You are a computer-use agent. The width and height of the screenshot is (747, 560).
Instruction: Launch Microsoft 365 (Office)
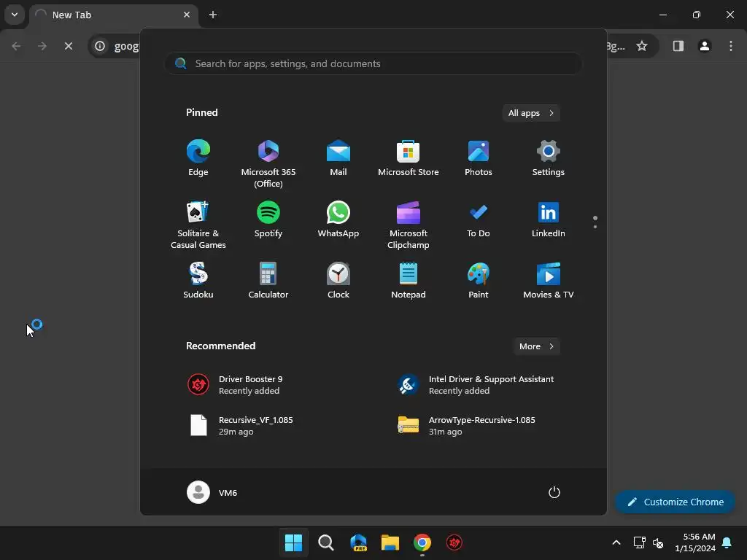click(268, 163)
